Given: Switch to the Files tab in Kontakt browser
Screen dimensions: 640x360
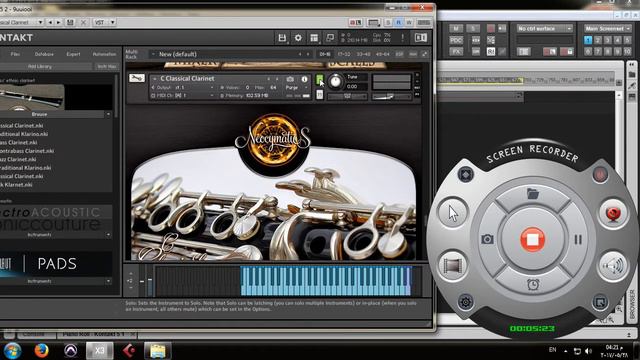Looking at the screenshot, I should click(x=16, y=54).
